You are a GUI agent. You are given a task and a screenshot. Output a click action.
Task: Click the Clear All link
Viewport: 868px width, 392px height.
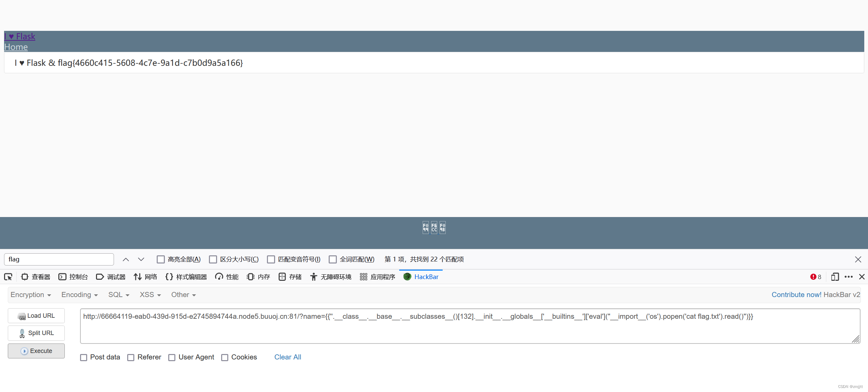click(x=287, y=357)
